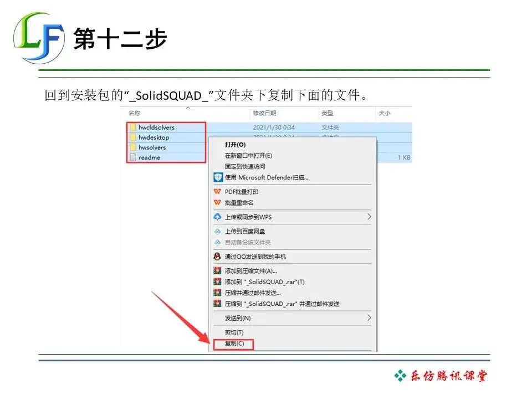Select 在新窗口中打开(E)
The image size is (532, 399).
[x=248, y=156]
